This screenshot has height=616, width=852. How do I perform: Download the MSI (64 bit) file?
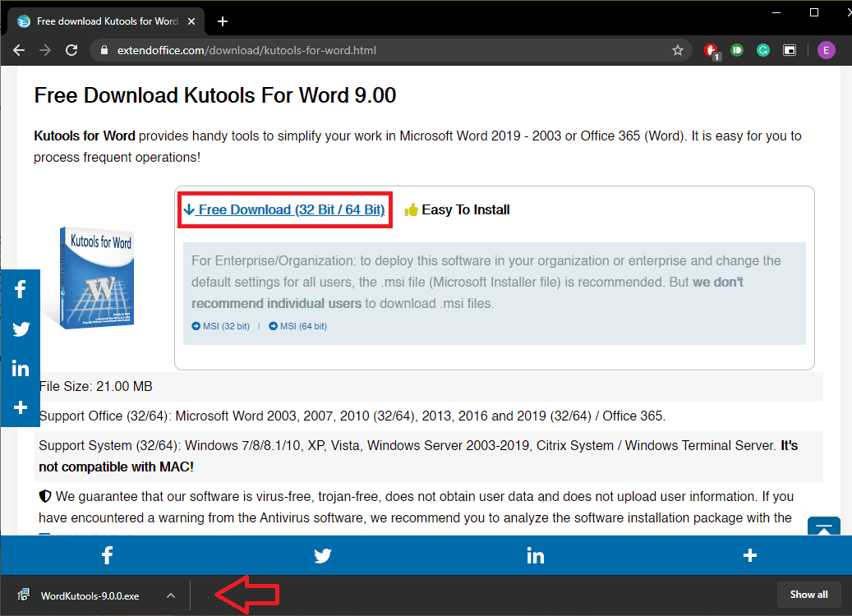pos(297,326)
